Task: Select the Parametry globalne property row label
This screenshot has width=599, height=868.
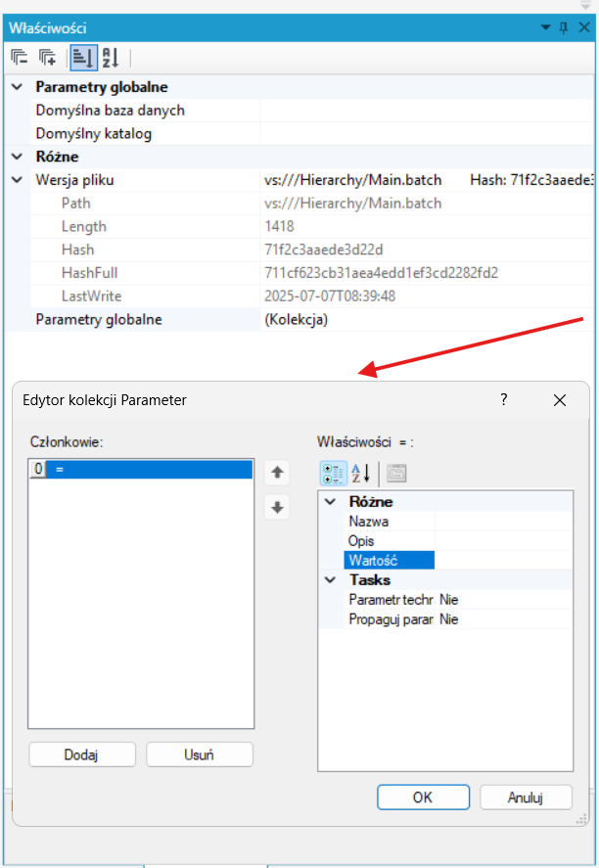Action: pyautogui.click(x=99, y=319)
